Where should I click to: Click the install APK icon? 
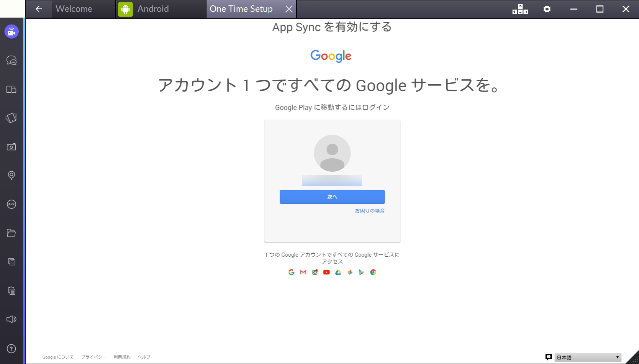coord(11,204)
